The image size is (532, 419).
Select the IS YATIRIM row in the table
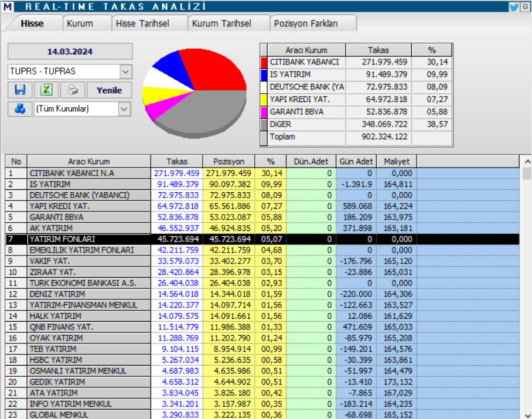pos(88,184)
